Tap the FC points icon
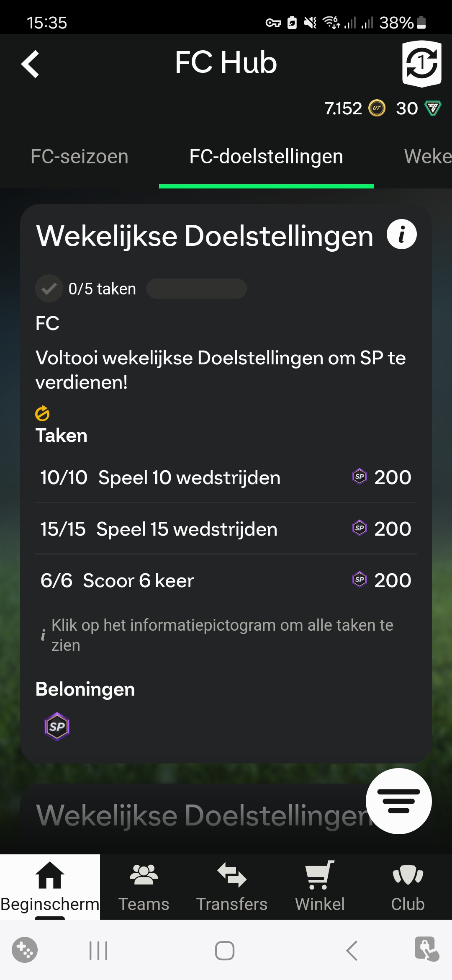The height and width of the screenshot is (980, 452). (x=433, y=108)
